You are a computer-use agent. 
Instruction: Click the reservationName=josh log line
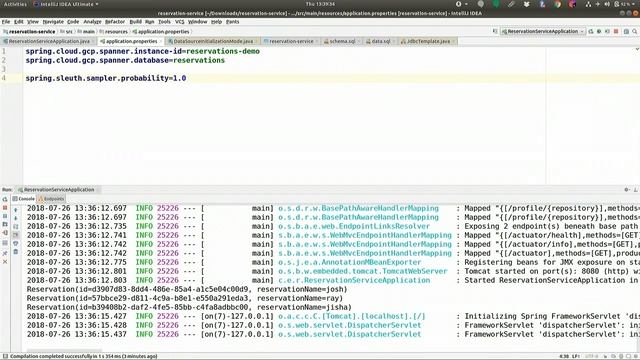[x=187, y=289]
